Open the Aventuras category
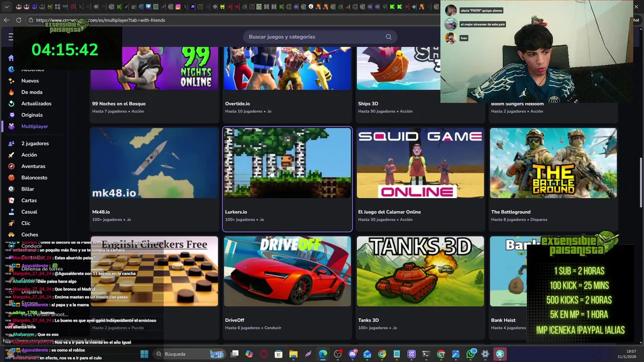Image resolution: width=644 pixels, height=362 pixels. 33,166
